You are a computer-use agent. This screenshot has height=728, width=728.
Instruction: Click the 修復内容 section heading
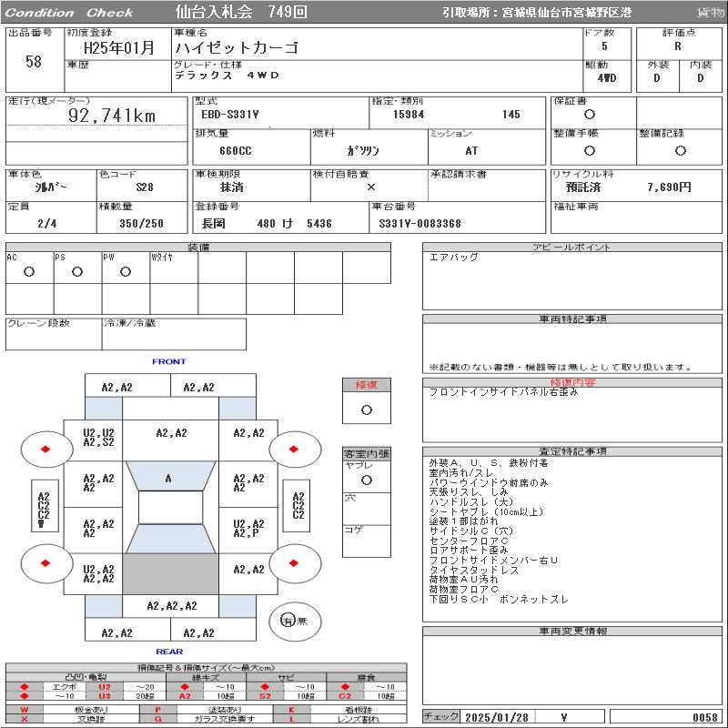573,382
